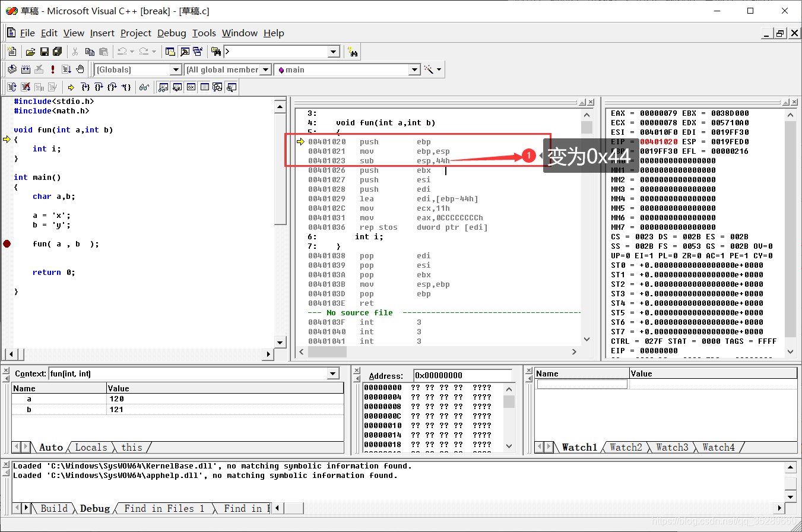Open QuickWatch with the glasses icon
Viewport: 802px width, 532px height.
tap(144, 87)
